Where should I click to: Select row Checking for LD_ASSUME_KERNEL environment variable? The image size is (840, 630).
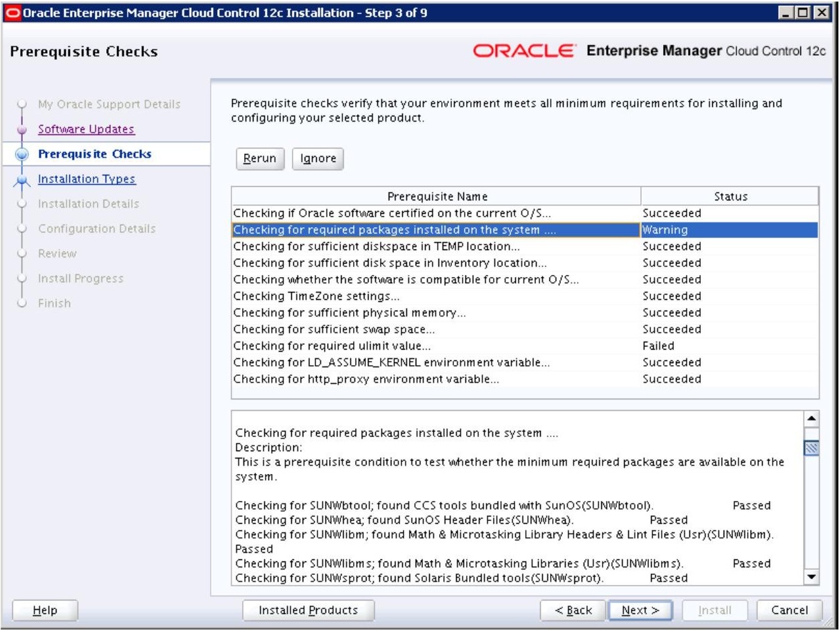525,362
